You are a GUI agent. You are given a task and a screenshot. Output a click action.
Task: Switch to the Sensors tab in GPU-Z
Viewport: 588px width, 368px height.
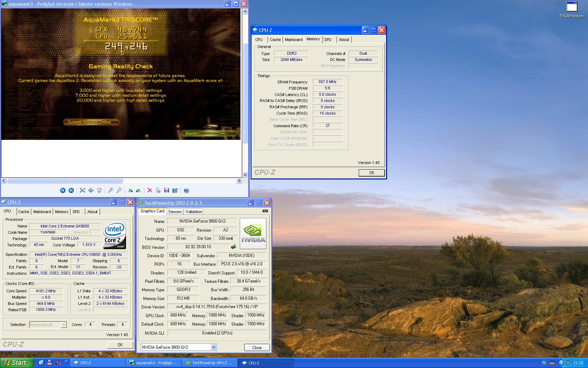coord(175,211)
